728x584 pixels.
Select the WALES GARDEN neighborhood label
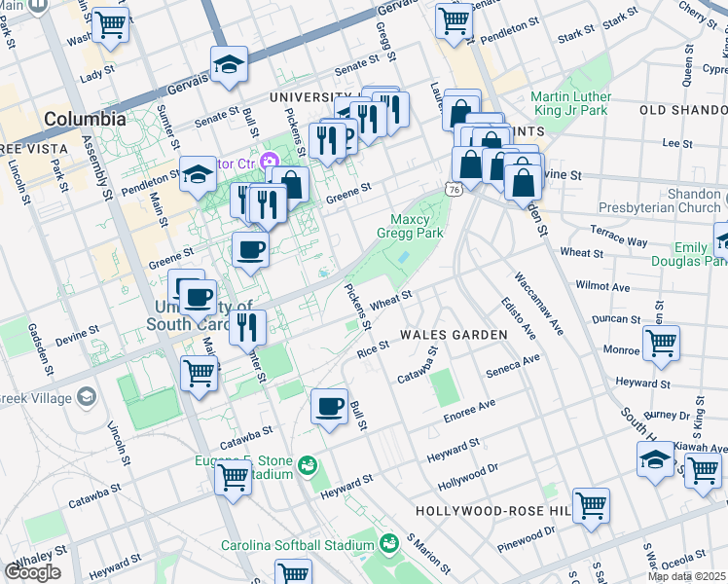(x=454, y=335)
